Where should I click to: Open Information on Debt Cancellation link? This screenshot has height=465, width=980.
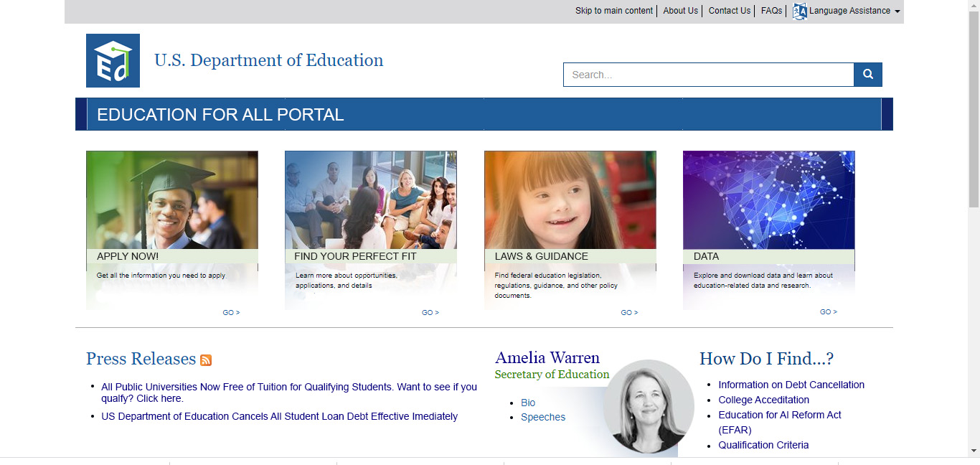(791, 385)
